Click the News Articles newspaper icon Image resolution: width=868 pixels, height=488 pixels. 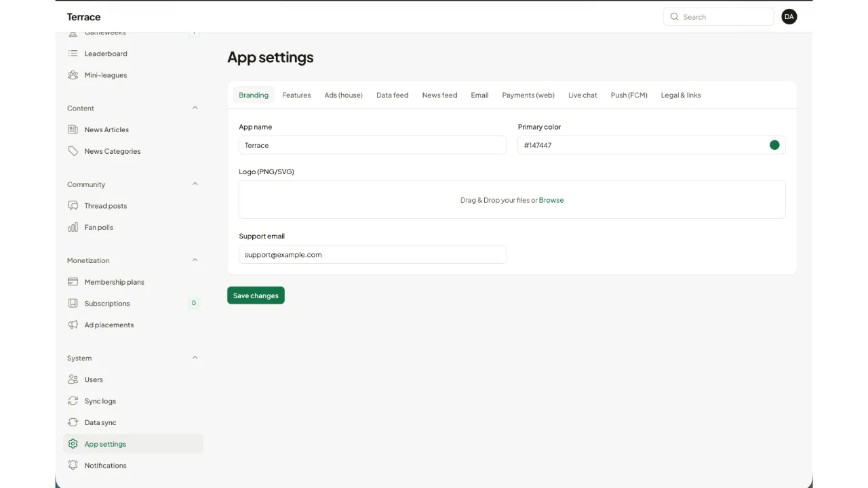click(x=73, y=129)
